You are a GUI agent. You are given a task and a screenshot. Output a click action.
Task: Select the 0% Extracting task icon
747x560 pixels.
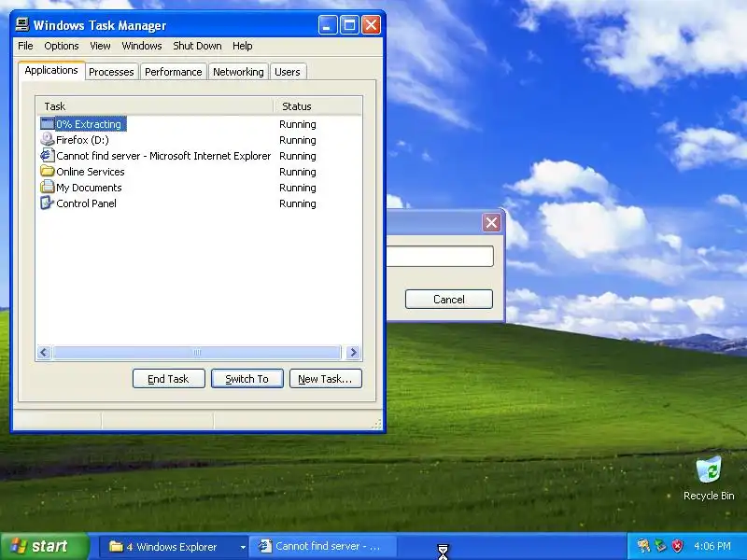[x=48, y=124]
